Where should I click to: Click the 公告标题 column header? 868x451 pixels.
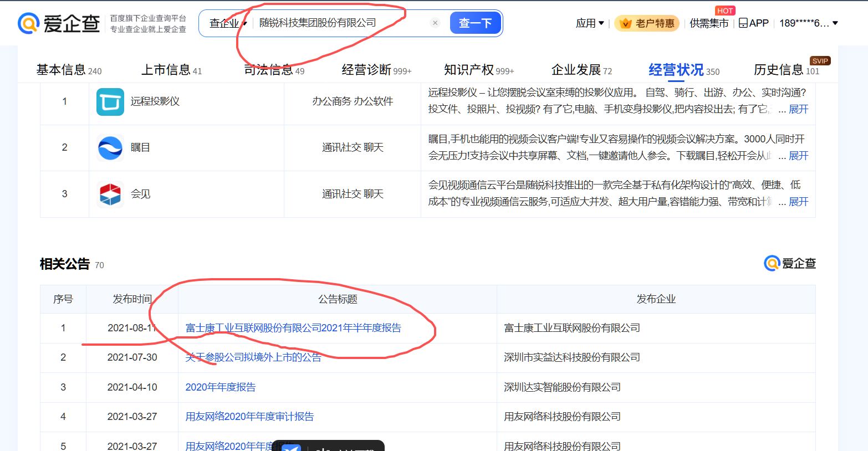coord(338,299)
